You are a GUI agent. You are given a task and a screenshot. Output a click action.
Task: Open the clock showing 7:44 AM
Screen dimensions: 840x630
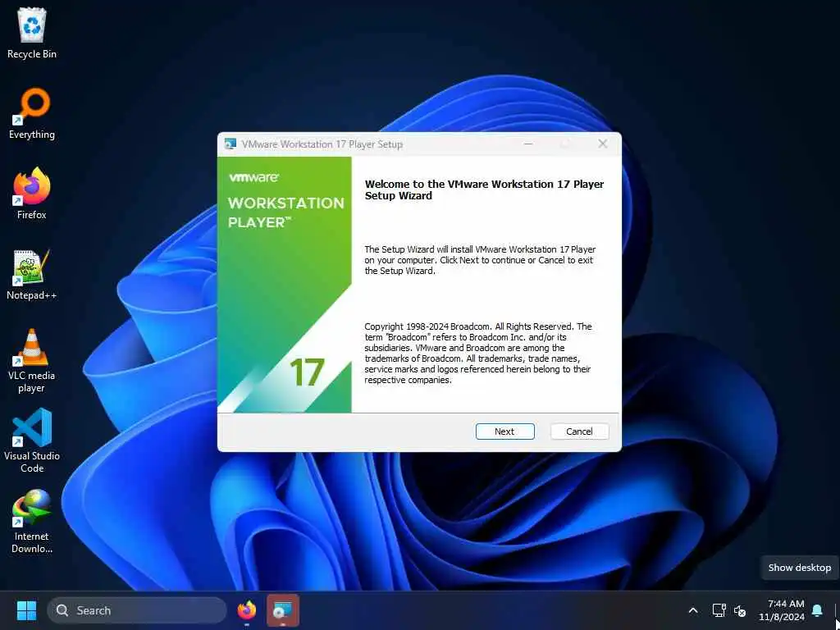click(782, 610)
